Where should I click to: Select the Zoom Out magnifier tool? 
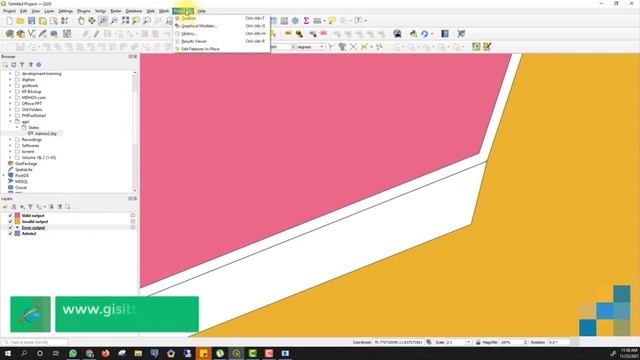click(114, 21)
